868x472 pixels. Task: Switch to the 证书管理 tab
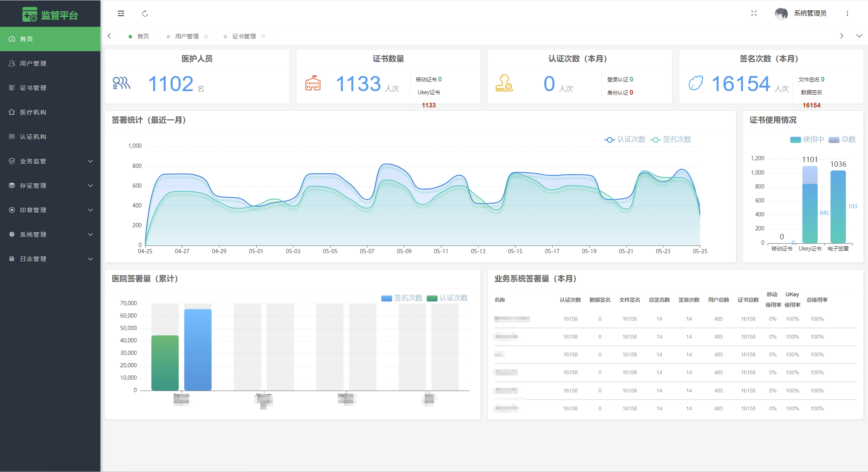coord(244,36)
